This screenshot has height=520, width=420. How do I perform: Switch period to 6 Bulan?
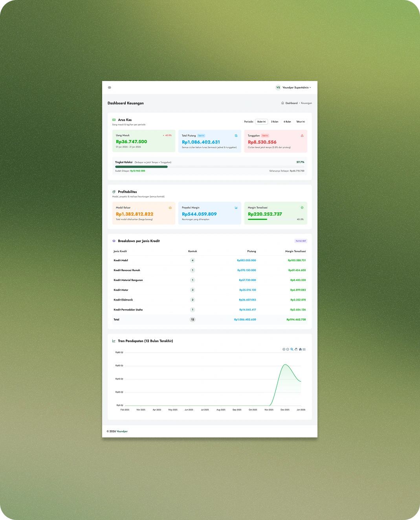tap(287, 122)
